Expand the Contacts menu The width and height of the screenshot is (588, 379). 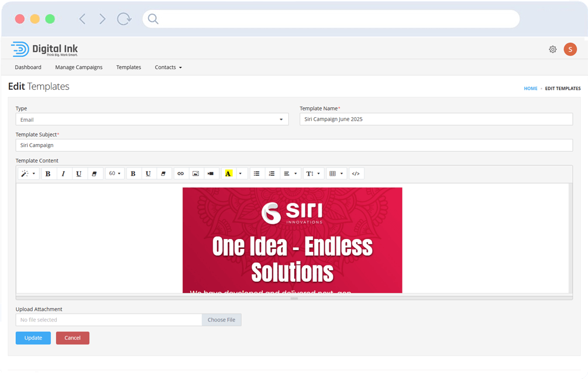pos(168,67)
